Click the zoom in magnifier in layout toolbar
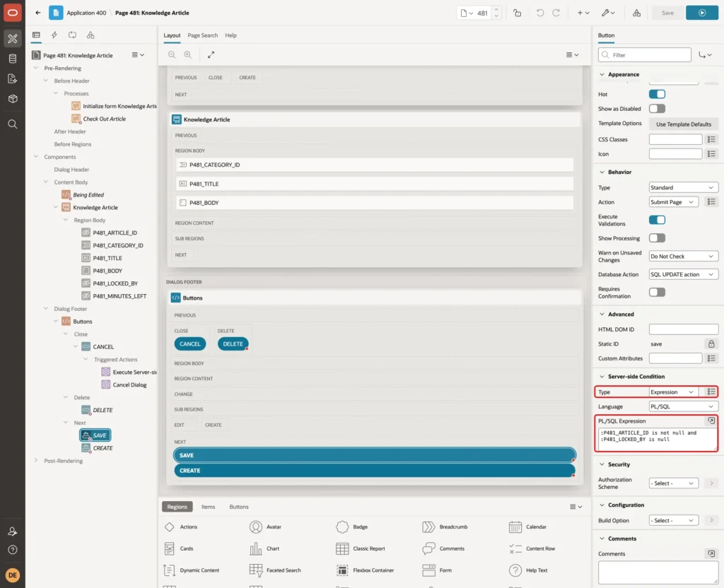 188,54
